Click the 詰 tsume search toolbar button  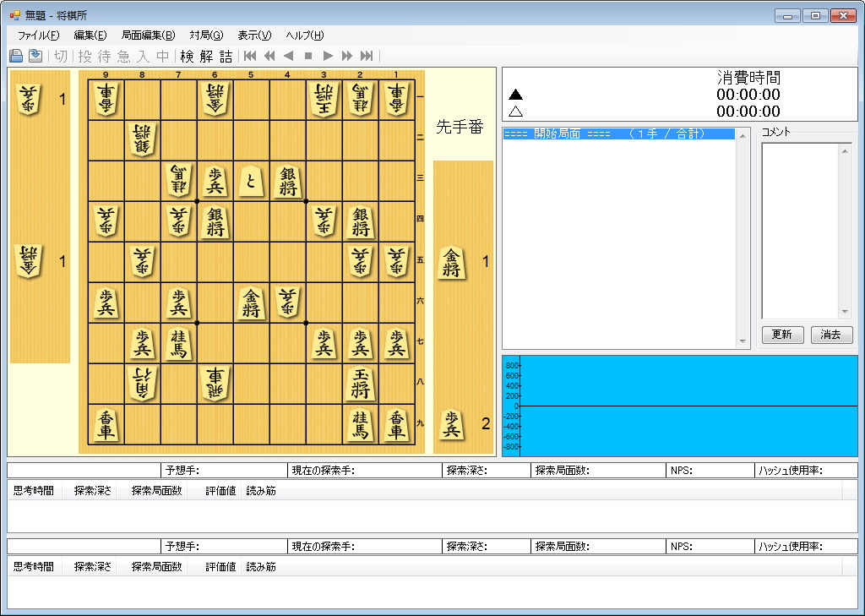tap(226, 56)
